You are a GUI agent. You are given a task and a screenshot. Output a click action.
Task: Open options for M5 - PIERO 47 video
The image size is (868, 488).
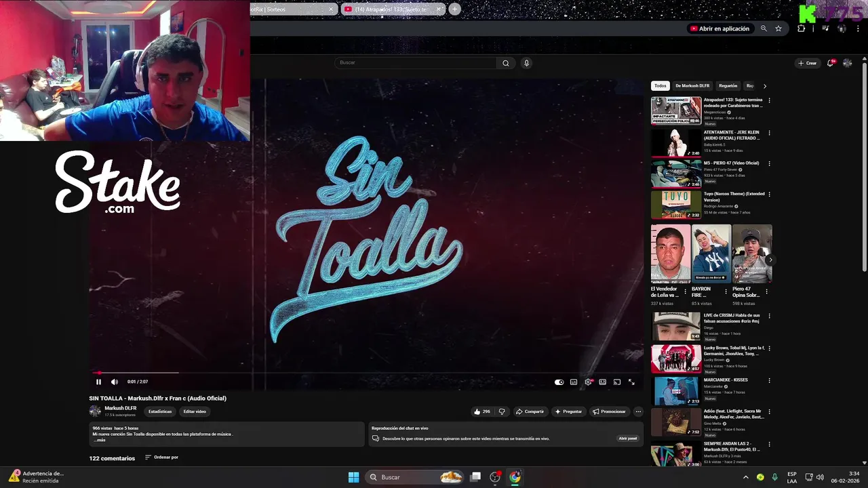769,163
